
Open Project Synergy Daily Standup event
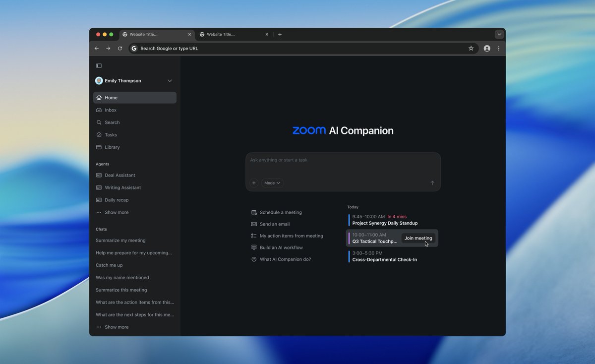tap(392, 220)
